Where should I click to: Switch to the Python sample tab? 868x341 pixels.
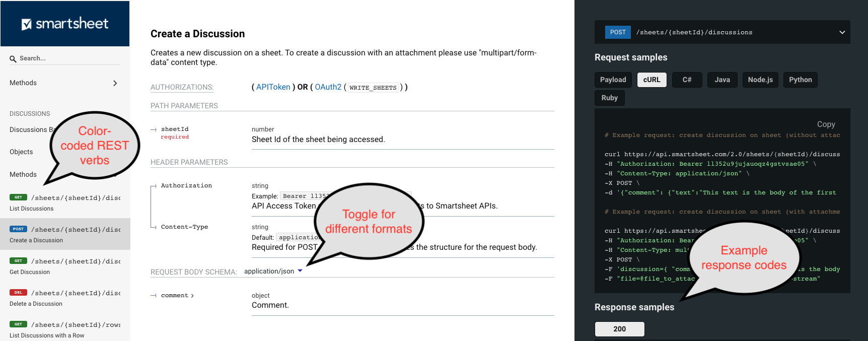800,80
